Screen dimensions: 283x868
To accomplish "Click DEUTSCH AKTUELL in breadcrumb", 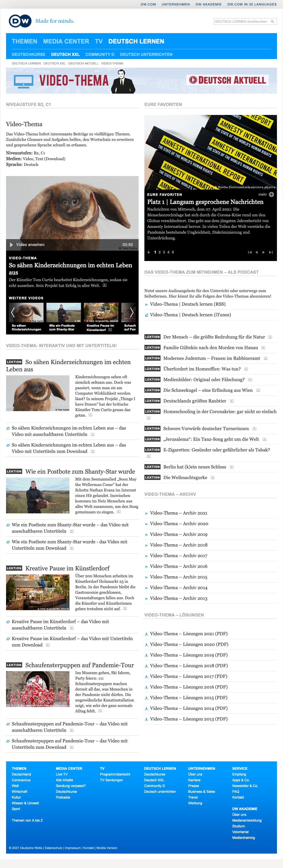I will (84, 63).
